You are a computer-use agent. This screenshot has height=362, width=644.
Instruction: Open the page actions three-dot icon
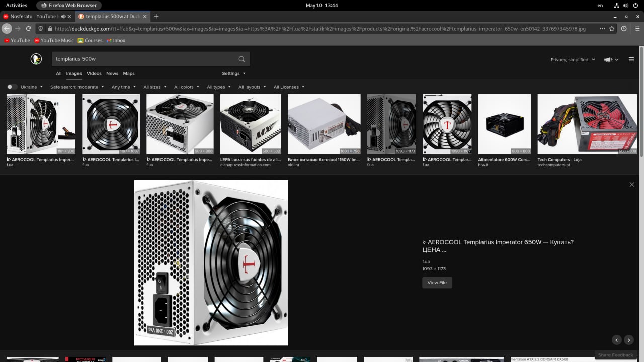[x=602, y=29]
